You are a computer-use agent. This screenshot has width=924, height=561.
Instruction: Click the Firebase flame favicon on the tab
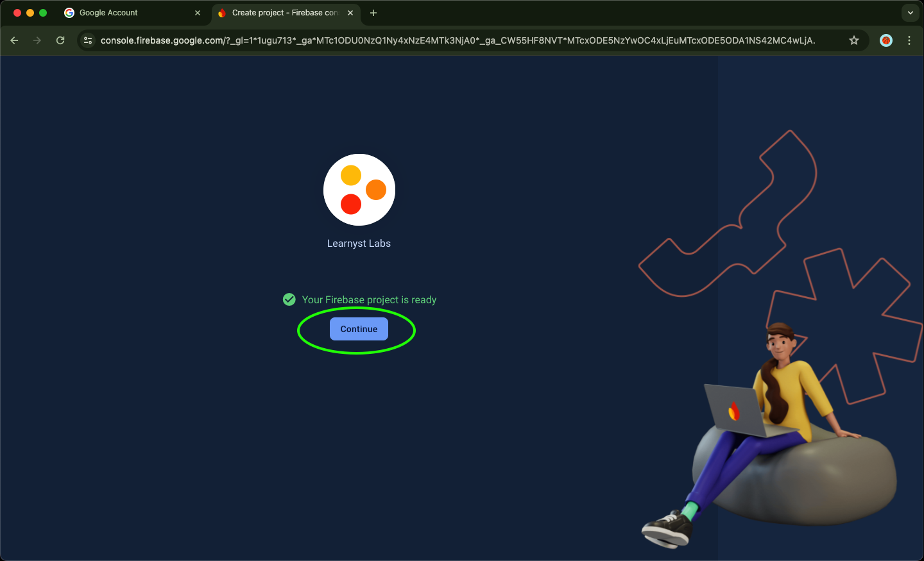pyautogui.click(x=222, y=12)
